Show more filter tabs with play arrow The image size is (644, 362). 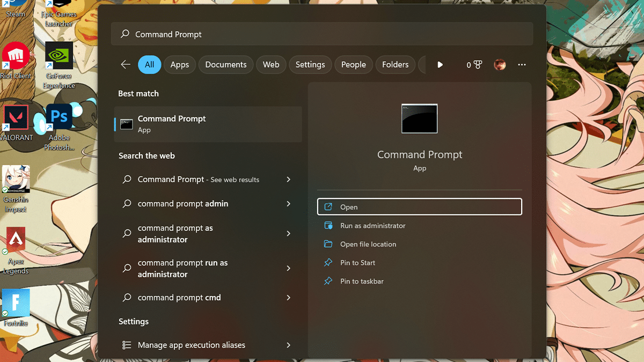tap(440, 65)
